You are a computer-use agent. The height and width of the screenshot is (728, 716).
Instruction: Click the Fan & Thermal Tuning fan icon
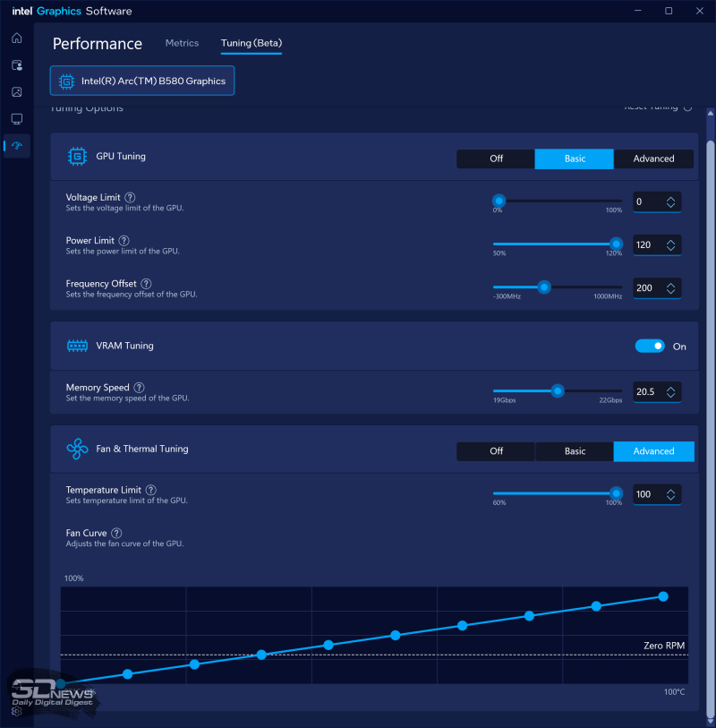pyautogui.click(x=77, y=449)
